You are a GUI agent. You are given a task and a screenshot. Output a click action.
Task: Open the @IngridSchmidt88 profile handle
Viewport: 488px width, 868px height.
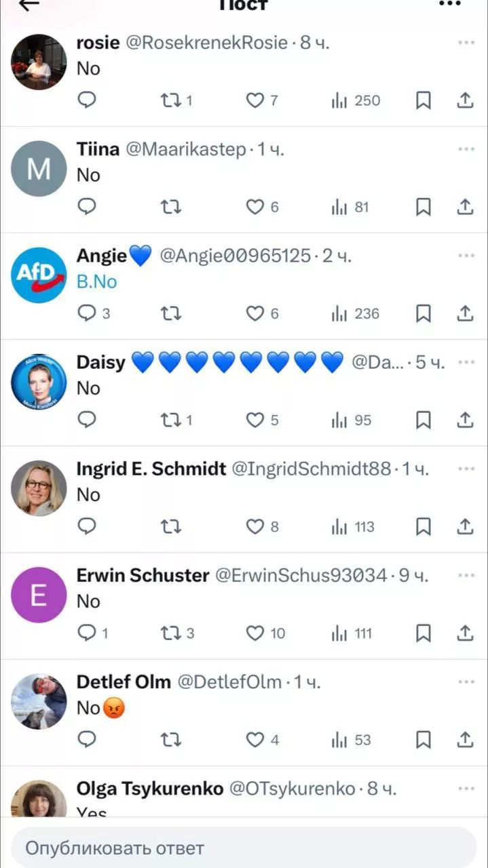312,469
